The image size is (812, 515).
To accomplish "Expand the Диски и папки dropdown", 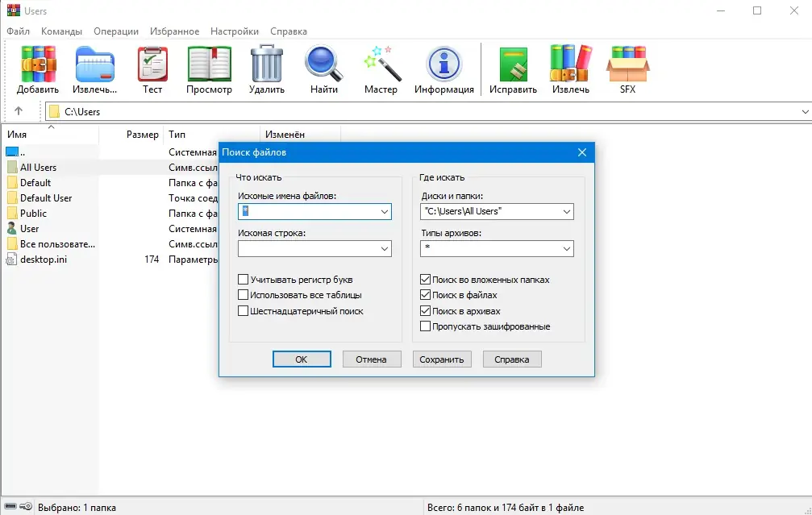I will tap(565, 211).
